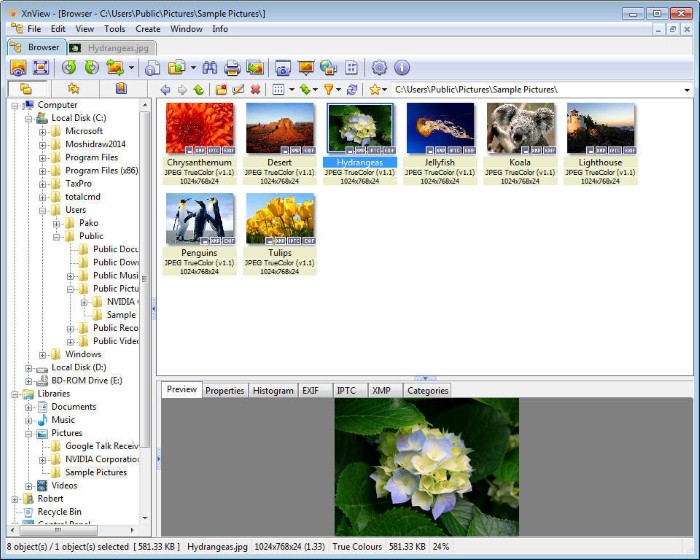Delete selected file with red X

point(255,90)
